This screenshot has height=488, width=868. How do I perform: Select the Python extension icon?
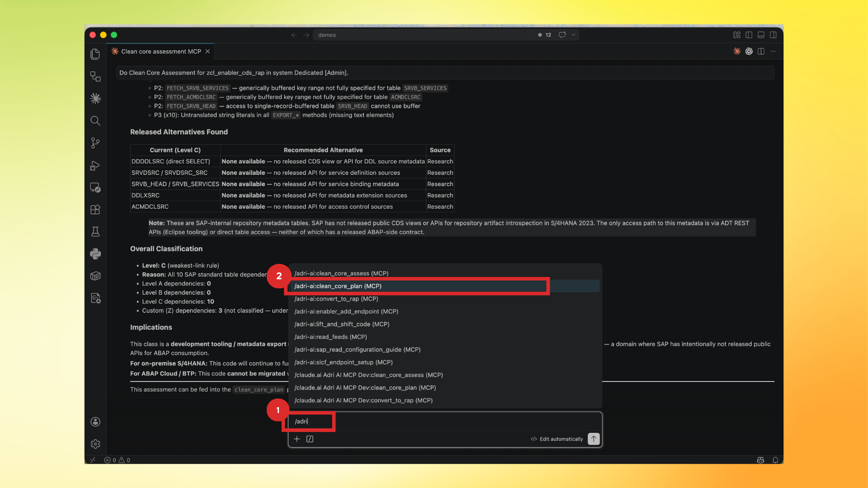coord(95,253)
